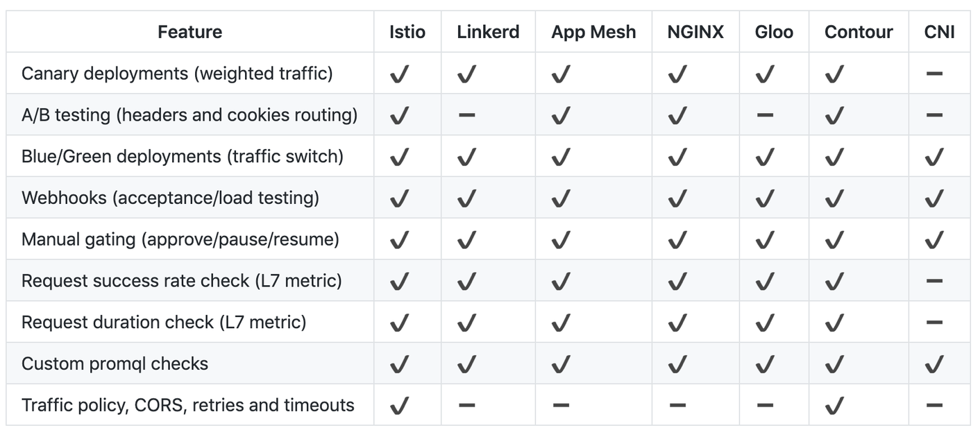The height and width of the screenshot is (437, 980).
Task: Click the Canary deployments (weighted traffic) label
Action: coord(177,74)
